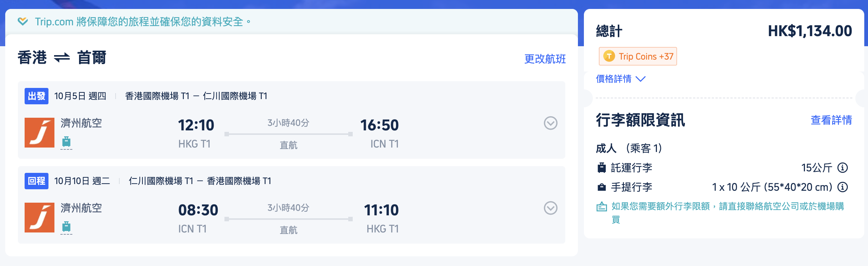
Task: Click the HK$1,134.00 total price
Action: click(x=810, y=31)
